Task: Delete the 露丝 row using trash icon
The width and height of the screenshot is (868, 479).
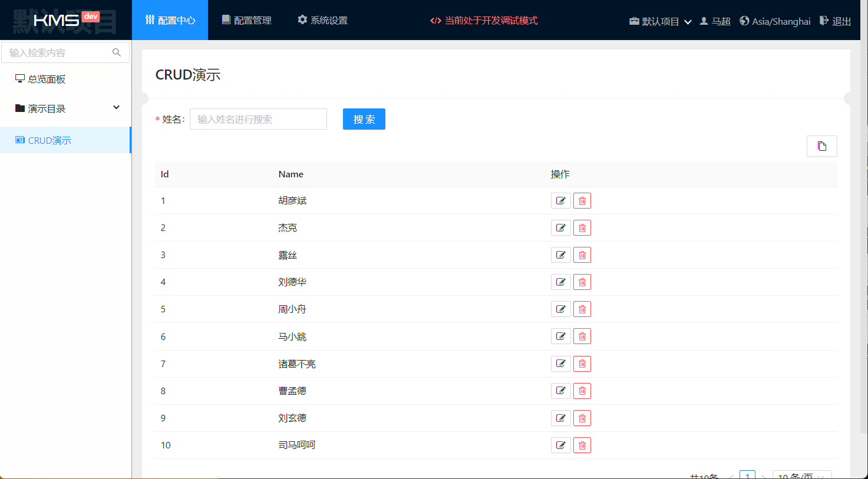Action: point(582,255)
